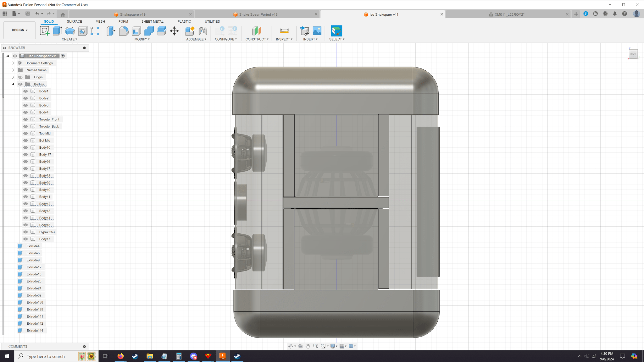Screen dimensions: 644x362
Task: Select the Press Pull tool icon
Action: point(111,31)
